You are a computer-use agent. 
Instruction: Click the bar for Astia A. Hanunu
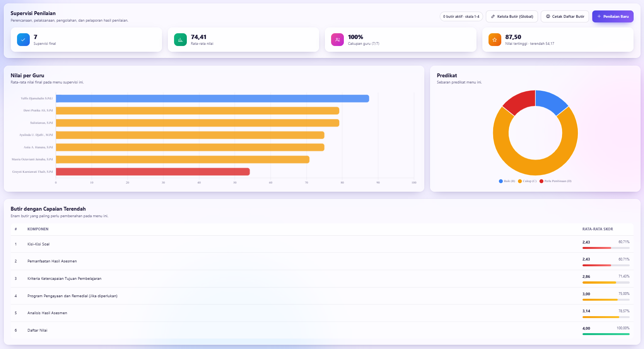190,147
